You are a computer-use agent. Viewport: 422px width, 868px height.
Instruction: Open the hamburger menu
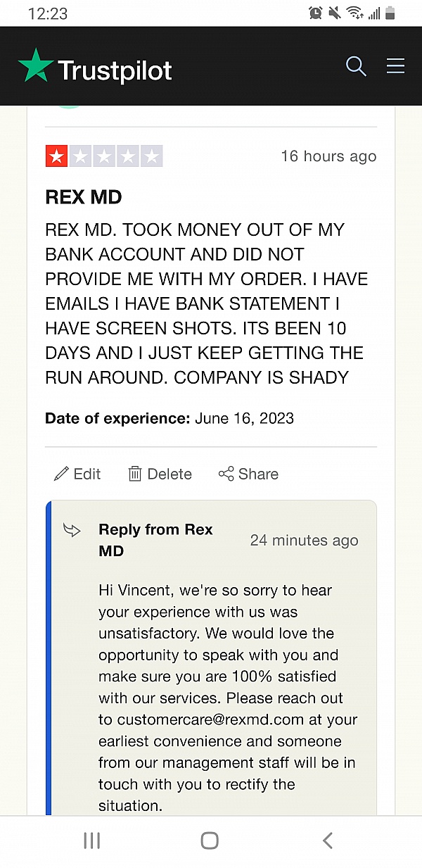(395, 66)
